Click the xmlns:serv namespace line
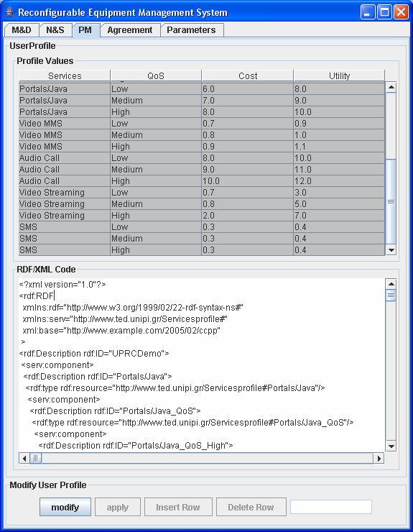This screenshot has width=413, height=532. click(x=125, y=319)
